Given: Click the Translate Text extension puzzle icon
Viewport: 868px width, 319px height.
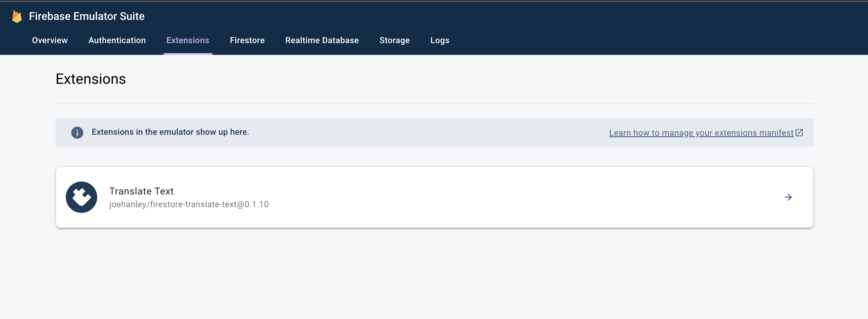Looking at the screenshot, I should (x=81, y=197).
